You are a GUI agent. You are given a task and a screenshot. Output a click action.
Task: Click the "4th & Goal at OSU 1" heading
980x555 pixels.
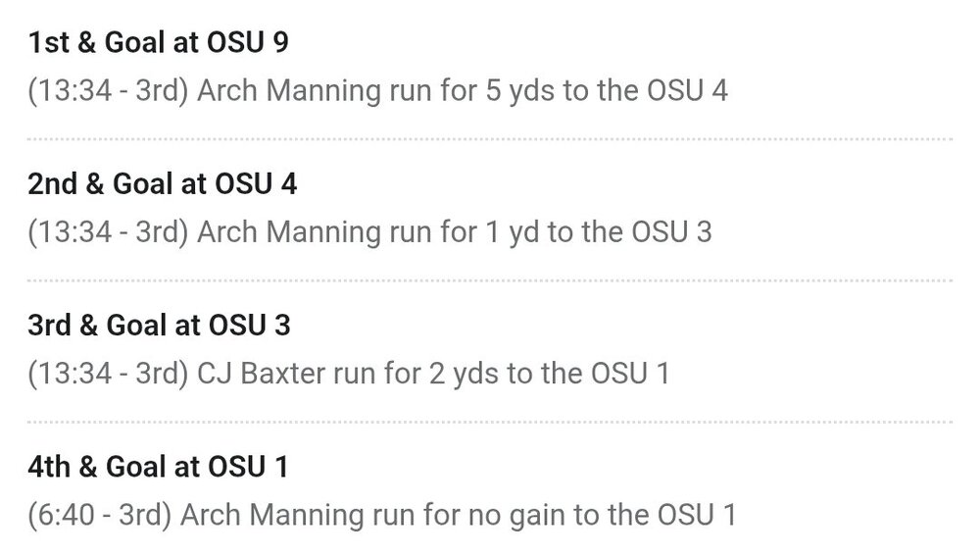tap(157, 467)
